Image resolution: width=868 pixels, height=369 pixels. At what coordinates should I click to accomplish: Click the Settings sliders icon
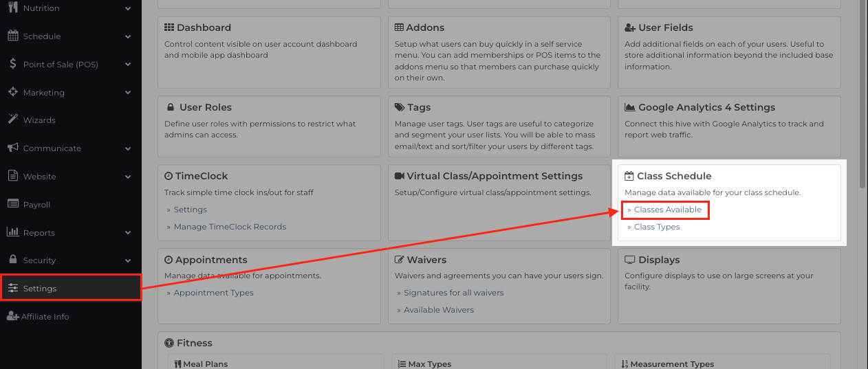tap(12, 288)
